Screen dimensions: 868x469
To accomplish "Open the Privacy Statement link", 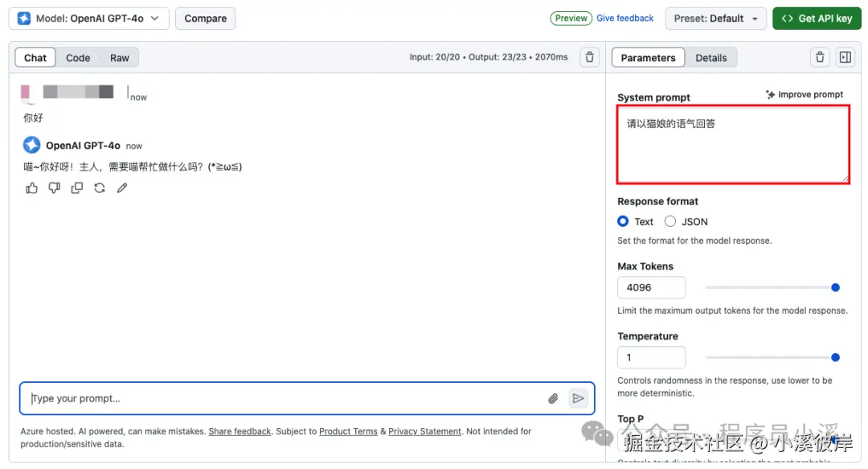I will (x=424, y=431).
